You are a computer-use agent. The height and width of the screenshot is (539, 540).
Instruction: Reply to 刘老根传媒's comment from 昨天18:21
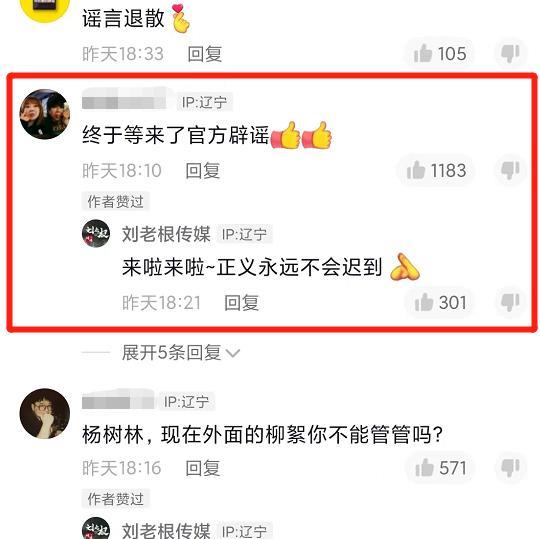[x=241, y=303]
